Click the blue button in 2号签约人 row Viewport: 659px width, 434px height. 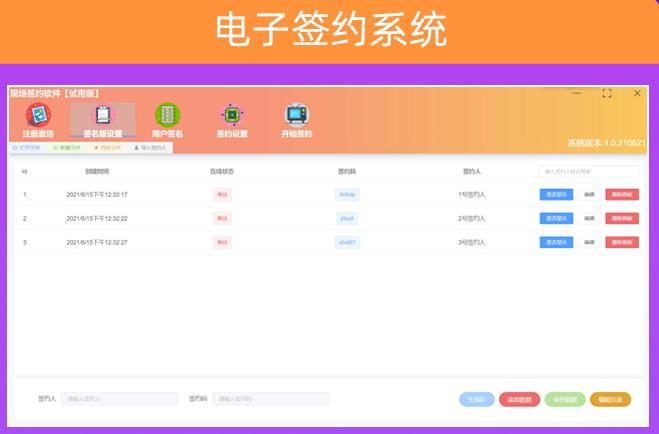tap(556, 218)
